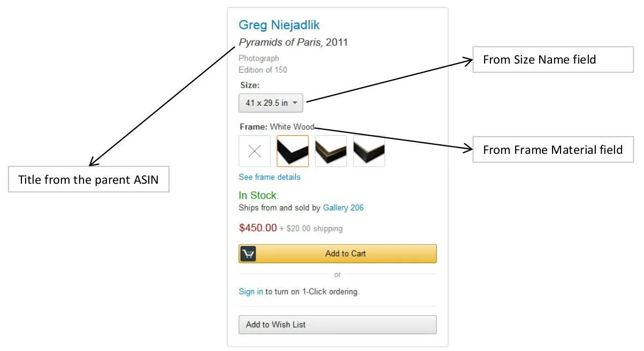Choose the selected plain black frame swatch
644x351 pixels.
pos(293,151)
